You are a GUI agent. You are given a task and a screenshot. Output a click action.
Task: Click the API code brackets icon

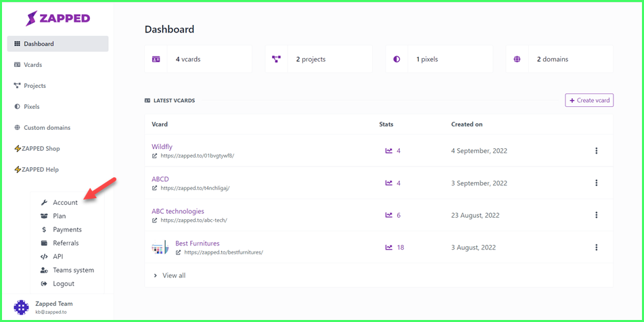pos(45,256)
